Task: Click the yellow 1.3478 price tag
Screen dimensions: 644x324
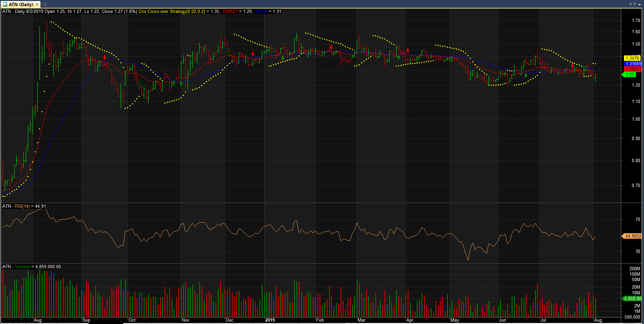Action: 632,58
